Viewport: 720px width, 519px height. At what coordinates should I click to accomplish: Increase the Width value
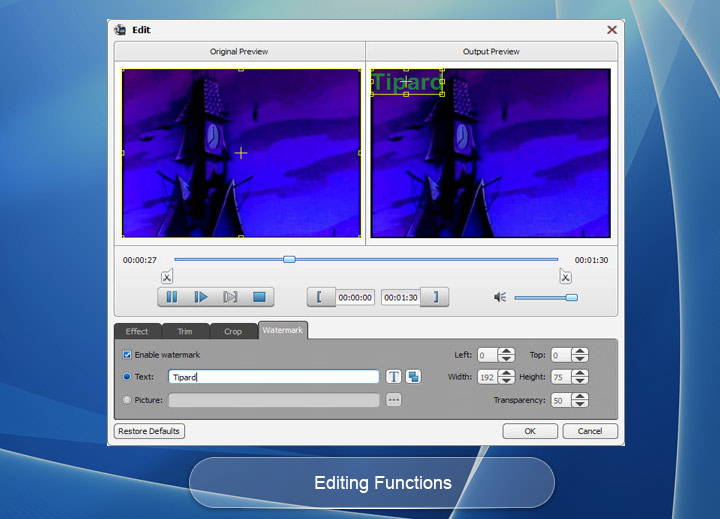(506, 373)
